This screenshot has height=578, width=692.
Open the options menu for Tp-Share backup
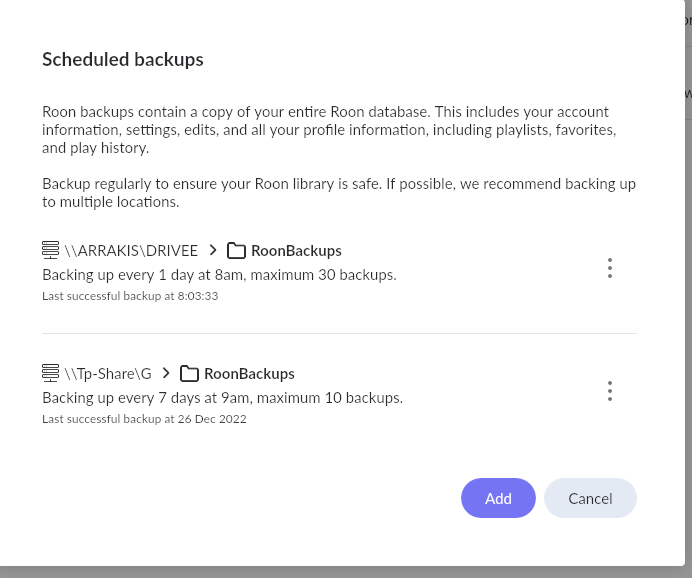tap(609, 391)
